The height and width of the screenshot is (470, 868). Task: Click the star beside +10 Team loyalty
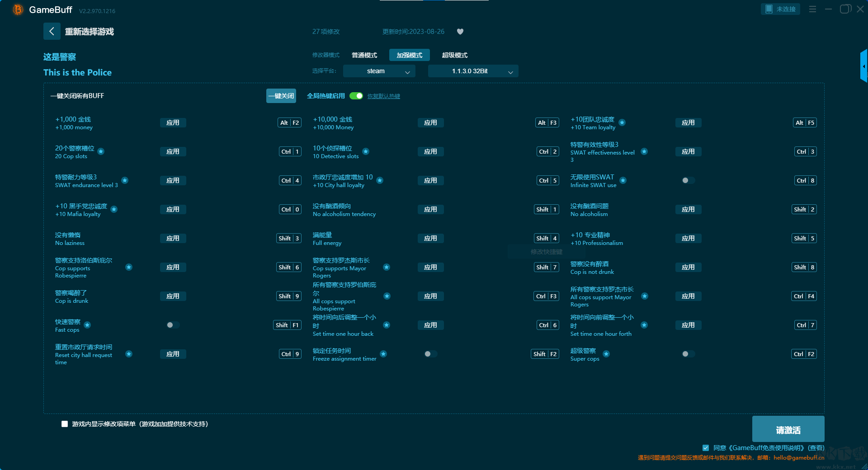click(x=622, y=122)
